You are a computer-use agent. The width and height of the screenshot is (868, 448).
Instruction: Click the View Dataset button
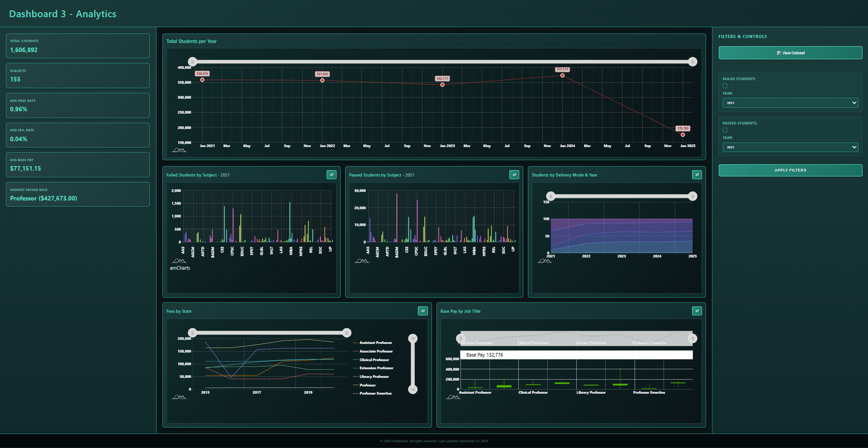tap(790, 53)
